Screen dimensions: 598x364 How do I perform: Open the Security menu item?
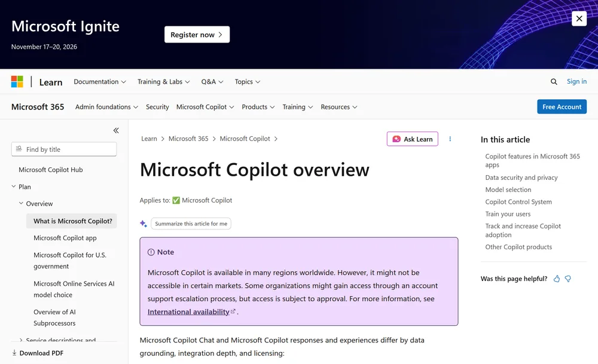[157, 107]
